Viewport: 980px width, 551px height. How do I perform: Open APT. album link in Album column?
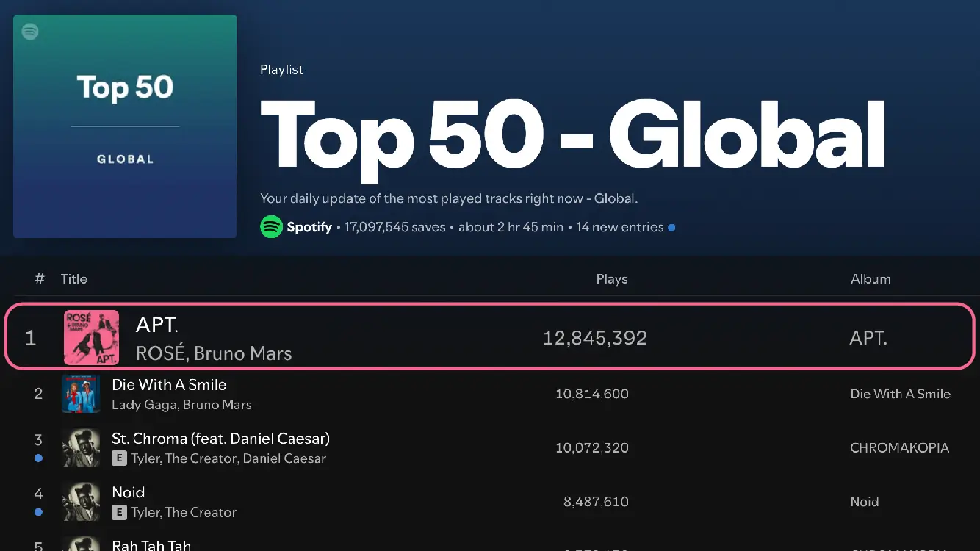(868, 338)
